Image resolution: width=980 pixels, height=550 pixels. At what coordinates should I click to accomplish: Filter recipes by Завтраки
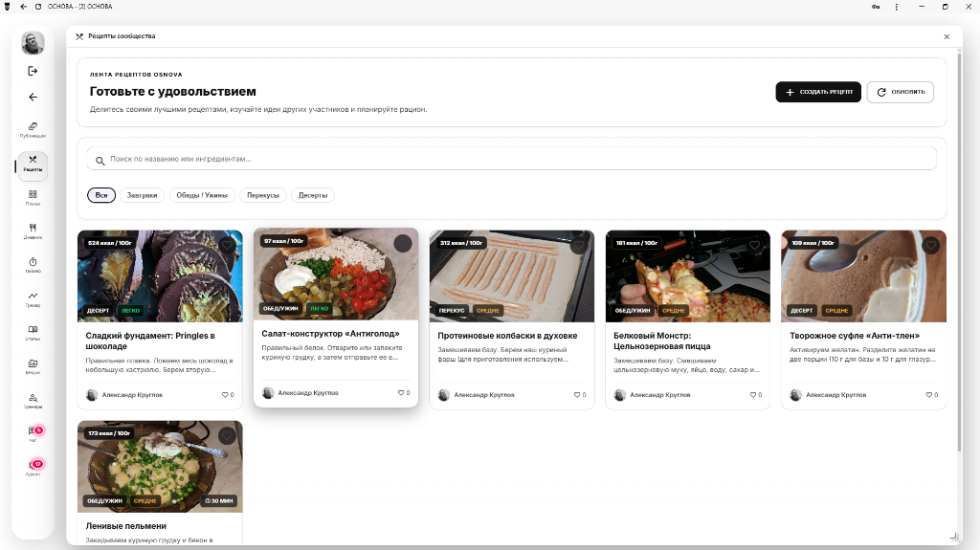[142, 195]
